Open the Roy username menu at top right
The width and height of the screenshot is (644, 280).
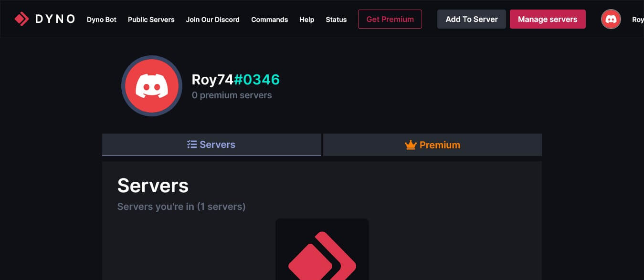pos(638,20)
